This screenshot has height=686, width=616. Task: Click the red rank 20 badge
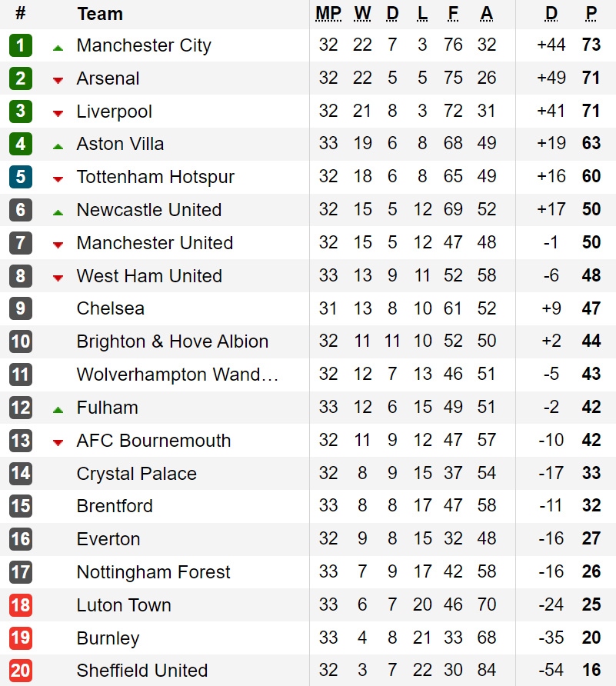pyautogui.click(x=21, y=671)
